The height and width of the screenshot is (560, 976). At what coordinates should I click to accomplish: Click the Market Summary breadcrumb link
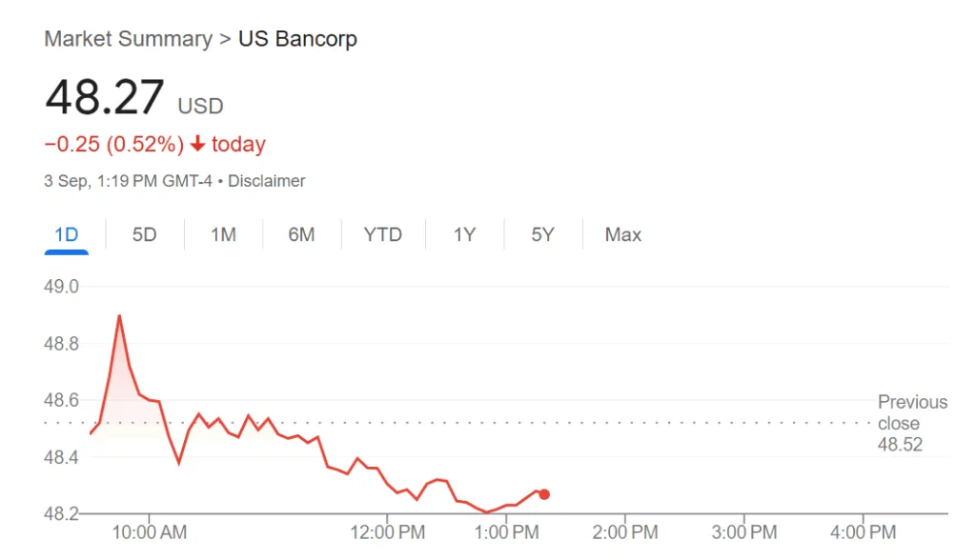[128, 39]
